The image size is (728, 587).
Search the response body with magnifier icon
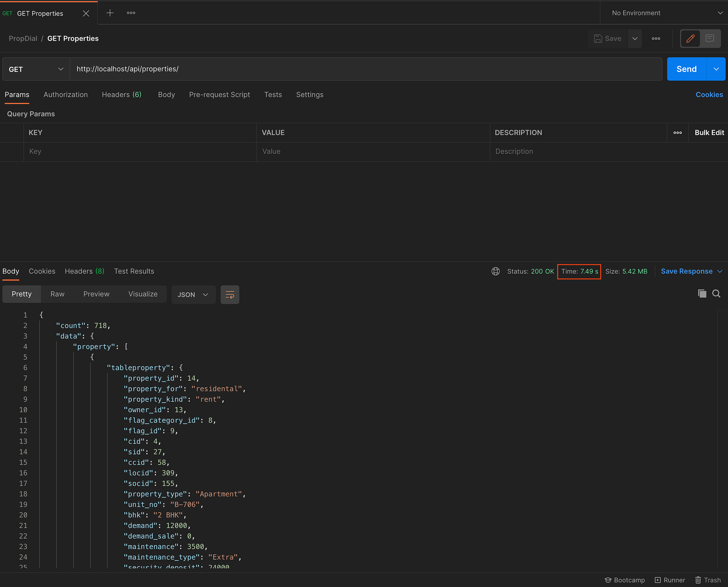click(x=716, y=293)
